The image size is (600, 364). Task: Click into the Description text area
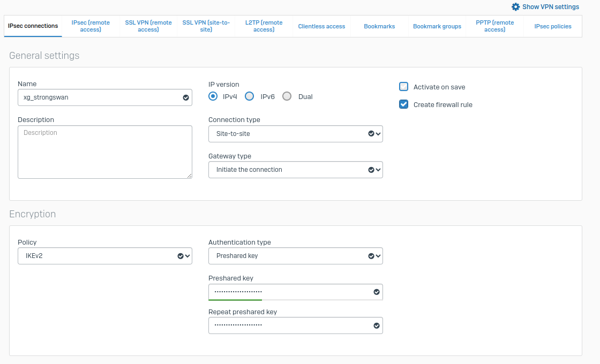tap(104, 152)
